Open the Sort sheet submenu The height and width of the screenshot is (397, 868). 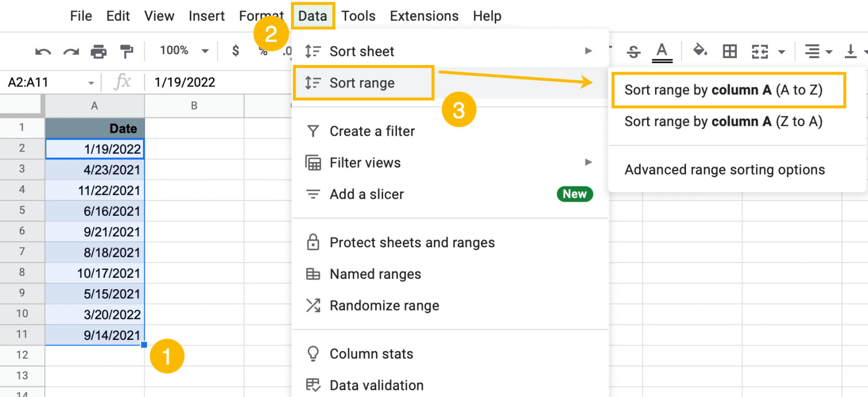tap(362, 51)
